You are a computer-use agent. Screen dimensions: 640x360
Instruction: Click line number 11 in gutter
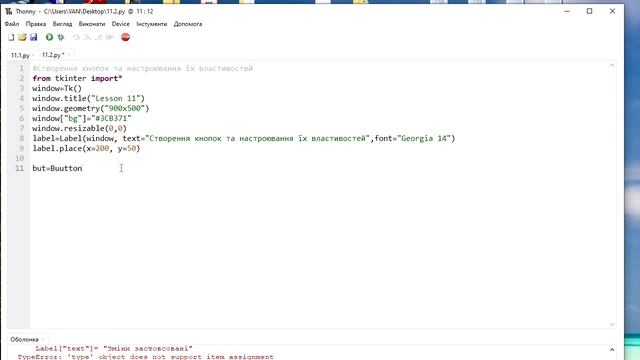tap(20, 168)
